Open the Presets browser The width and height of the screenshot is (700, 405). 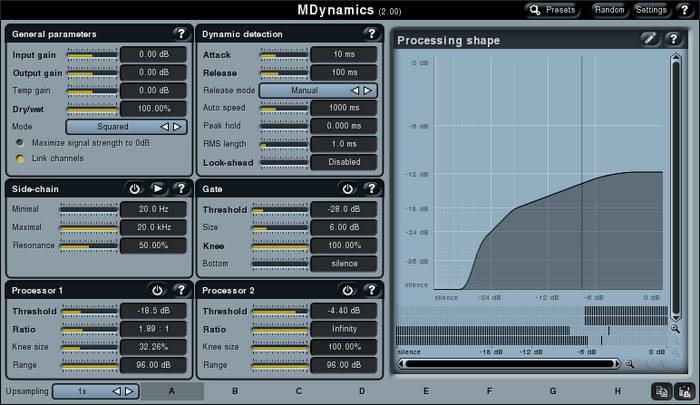553,9
